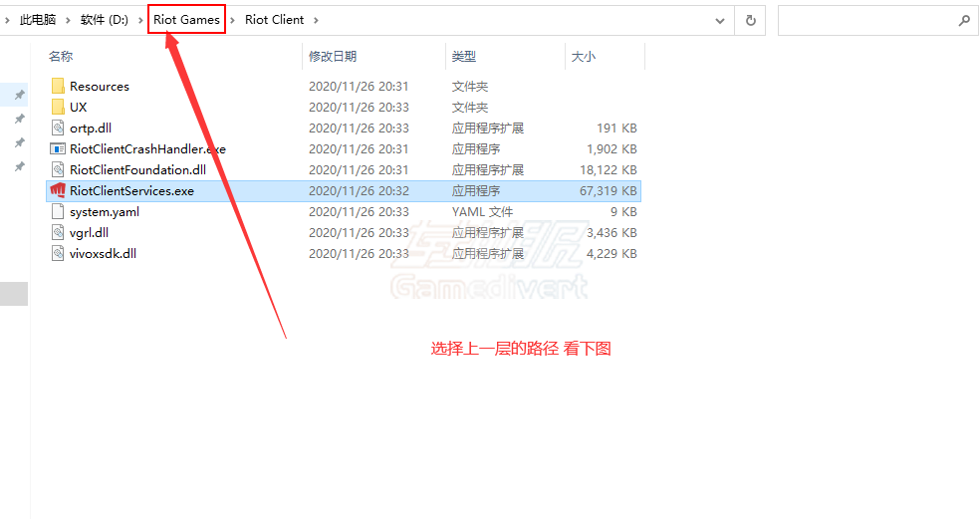
Task: Click the RiotClientServices.exe Riot icon
Action: [x=58, y=191]
